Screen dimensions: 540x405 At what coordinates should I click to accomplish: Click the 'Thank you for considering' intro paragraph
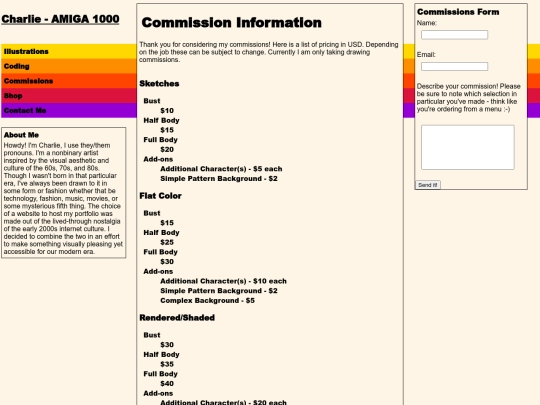tap(269, 52)
